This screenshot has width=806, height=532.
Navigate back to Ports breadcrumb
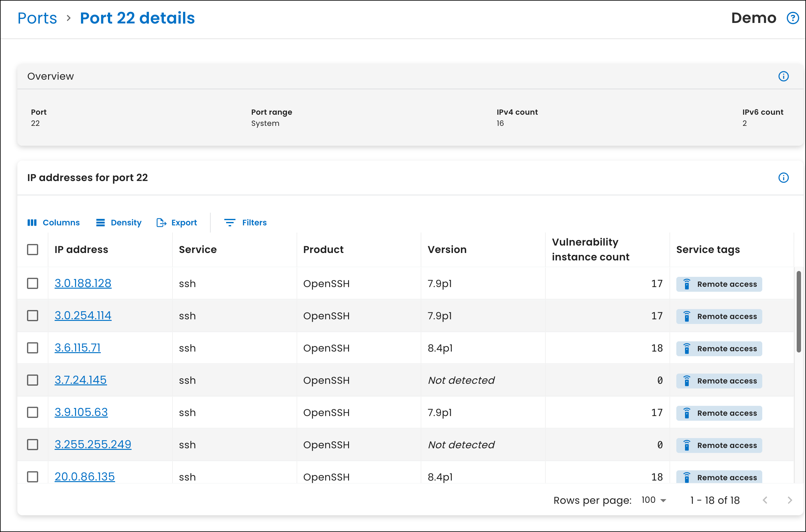coord(37,18)
